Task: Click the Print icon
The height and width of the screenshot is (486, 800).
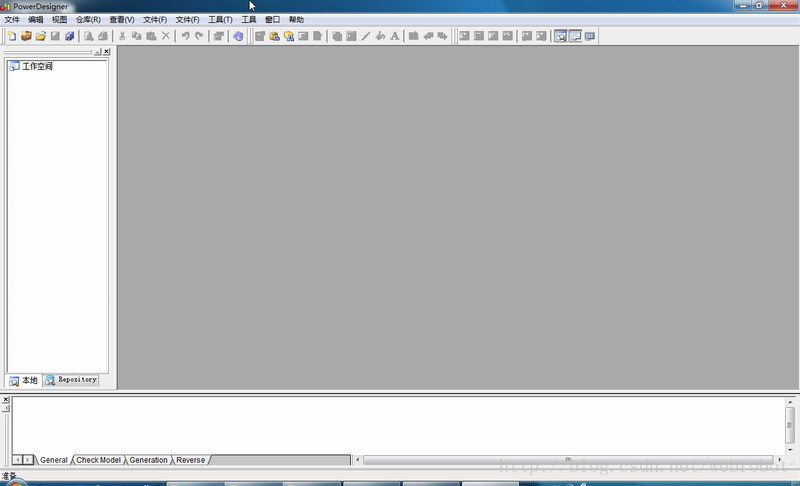Action: [x=103, y=36]
